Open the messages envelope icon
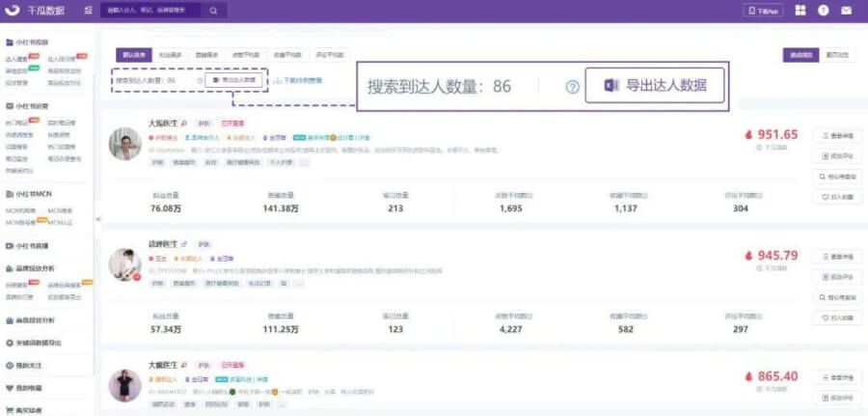This screenshot has height=416, width=868. pyautogui.click(x=847, y=11)
